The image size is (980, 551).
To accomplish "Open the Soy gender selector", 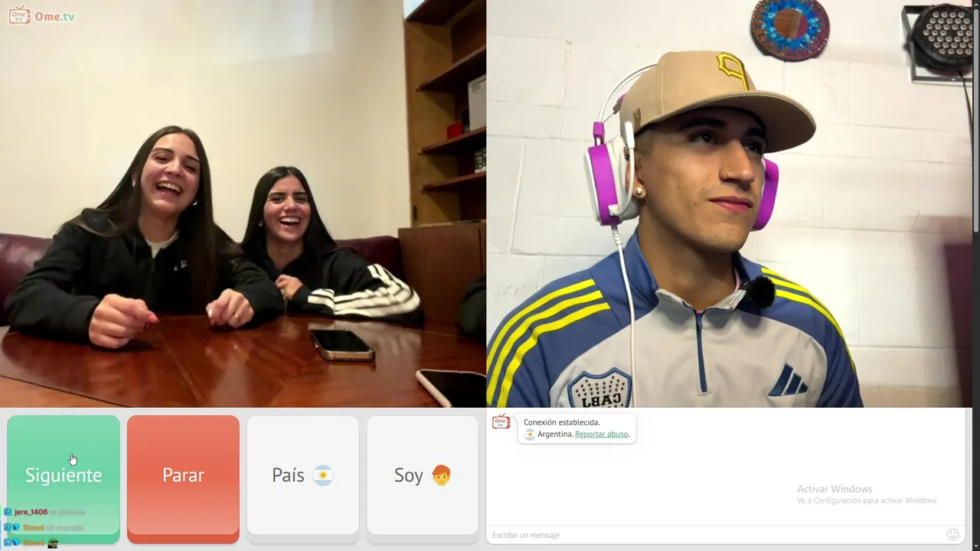I will click(423, 475).
